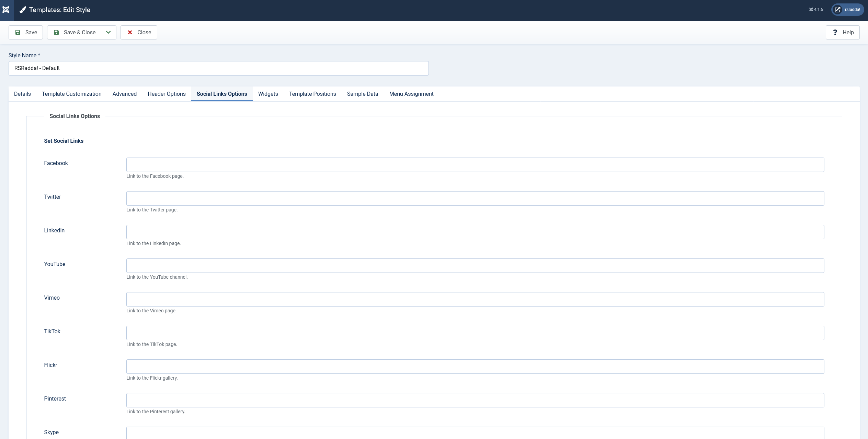Click into the YouTube channel field
Viewport: 868px width, 439px height.
[475, 266]
